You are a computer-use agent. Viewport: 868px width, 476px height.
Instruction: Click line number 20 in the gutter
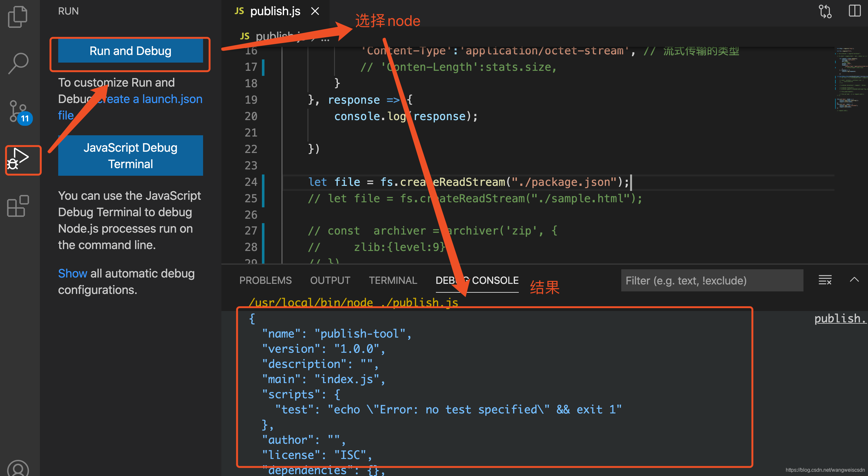point(251,117)
